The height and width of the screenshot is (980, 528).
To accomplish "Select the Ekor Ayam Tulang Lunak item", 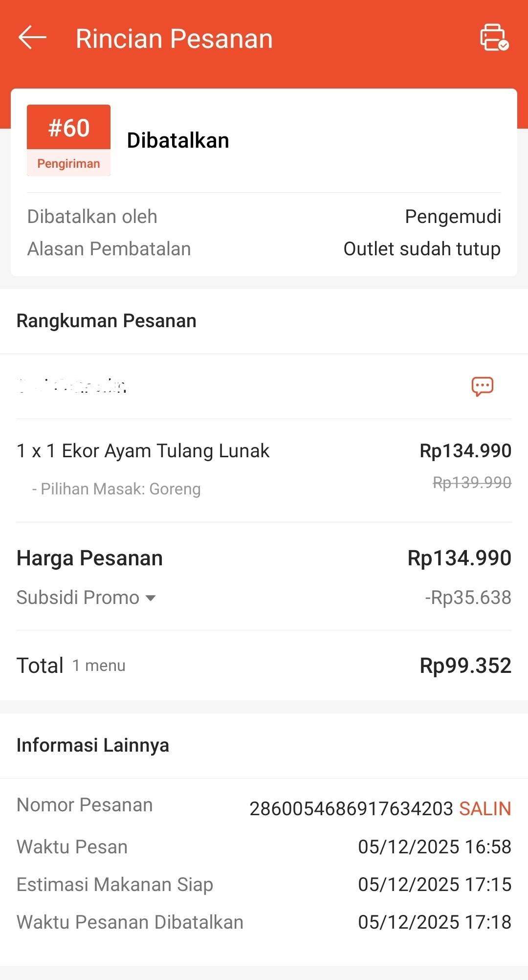I will [x=143, y=451].
